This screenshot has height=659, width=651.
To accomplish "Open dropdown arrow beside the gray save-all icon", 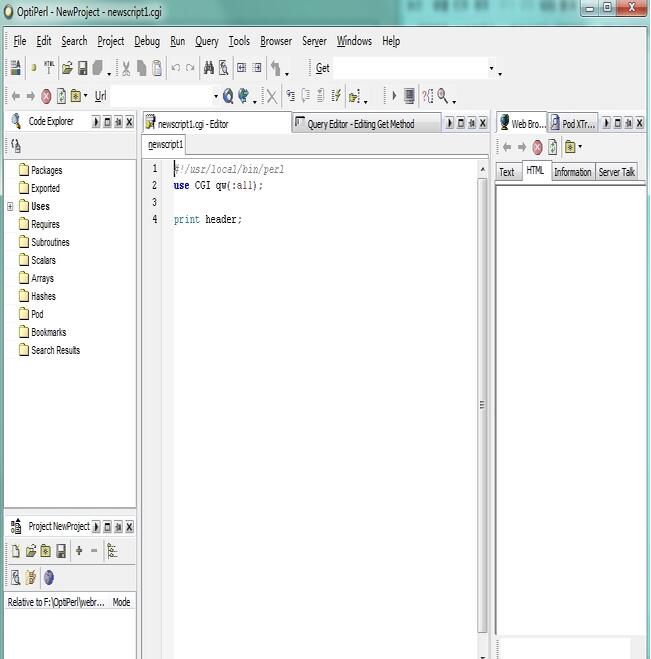I will pos(109,74).
